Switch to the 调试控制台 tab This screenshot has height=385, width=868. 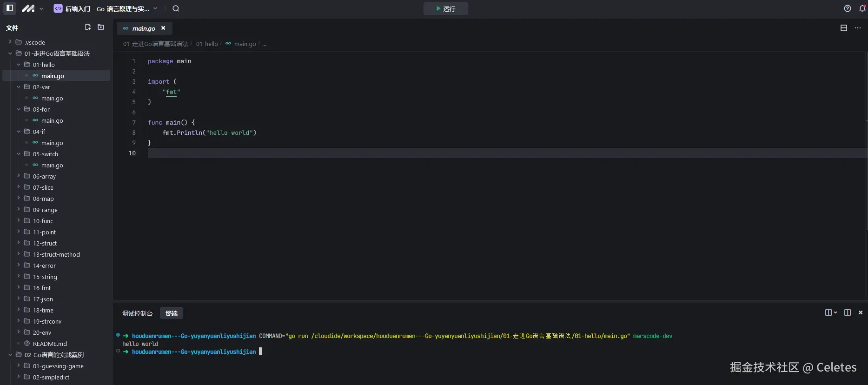137,313
